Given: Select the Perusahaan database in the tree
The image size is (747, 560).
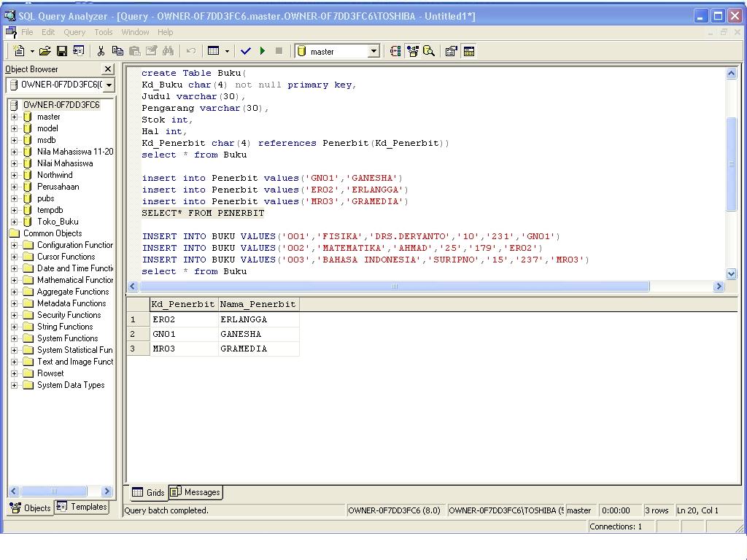Looking at the screenshot, I should coord(58,187).
